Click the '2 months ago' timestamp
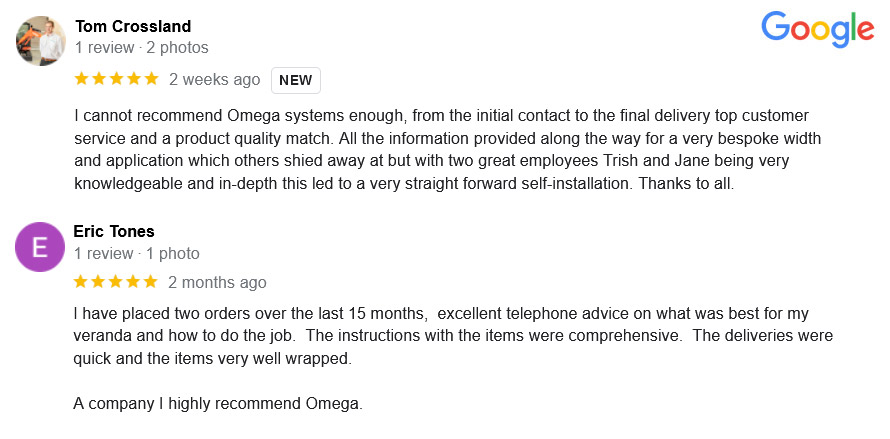The width and height of the screenshot is (890, 439). 217,283
